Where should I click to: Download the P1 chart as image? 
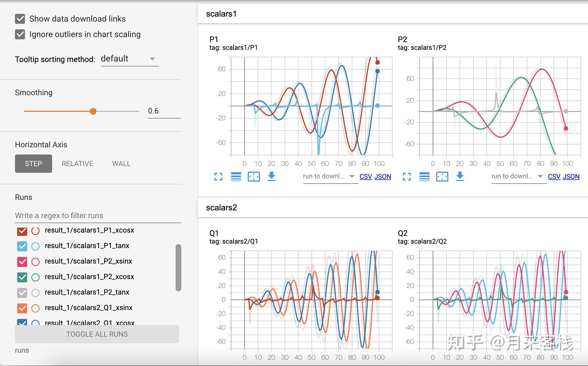pos(272,176)
